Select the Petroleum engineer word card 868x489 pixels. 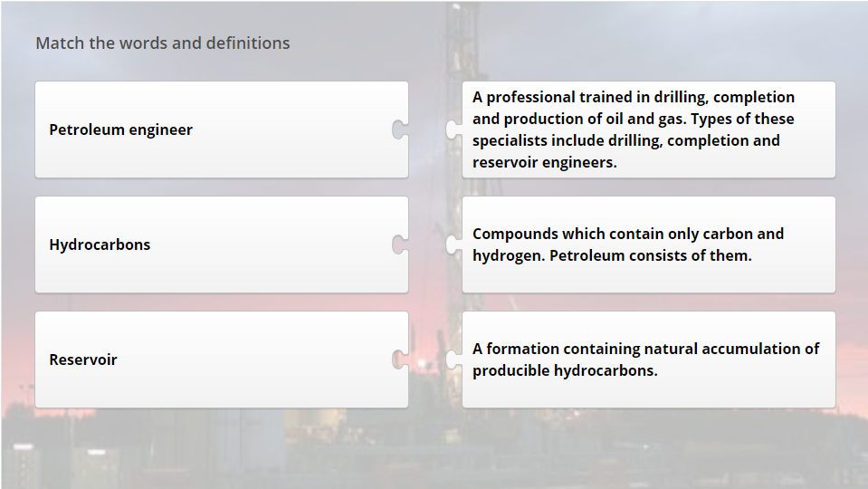(222, 129)
